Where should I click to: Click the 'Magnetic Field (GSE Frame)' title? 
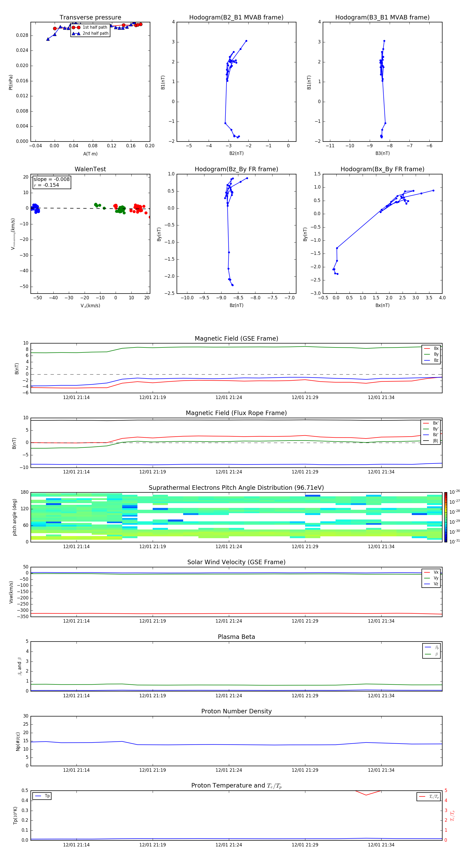point(236,339)
